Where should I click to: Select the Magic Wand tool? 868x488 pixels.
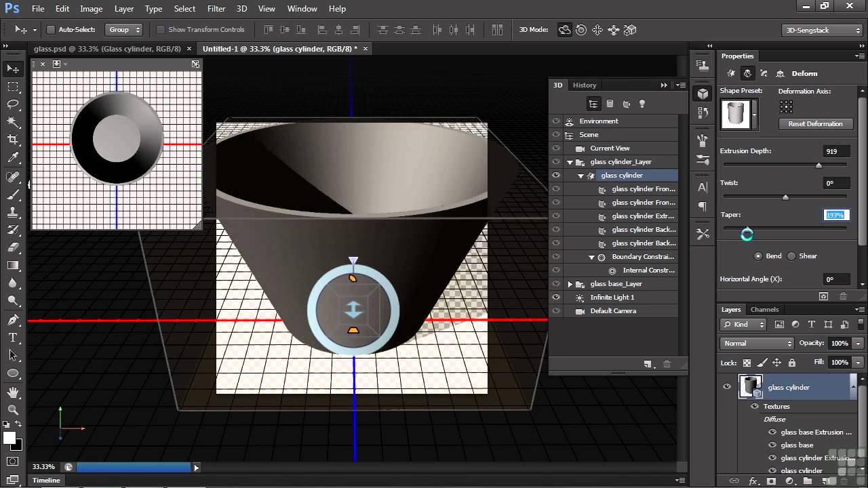point(13,122)
